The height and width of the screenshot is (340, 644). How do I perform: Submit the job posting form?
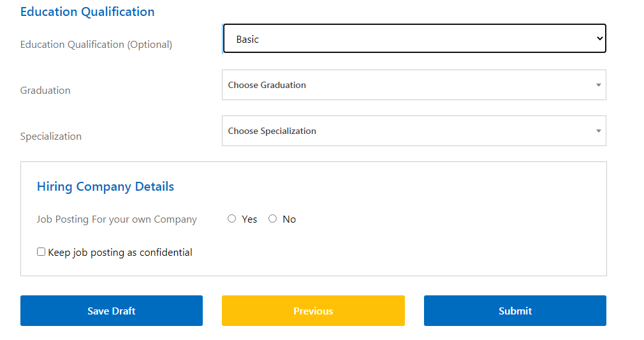point(515,311)
